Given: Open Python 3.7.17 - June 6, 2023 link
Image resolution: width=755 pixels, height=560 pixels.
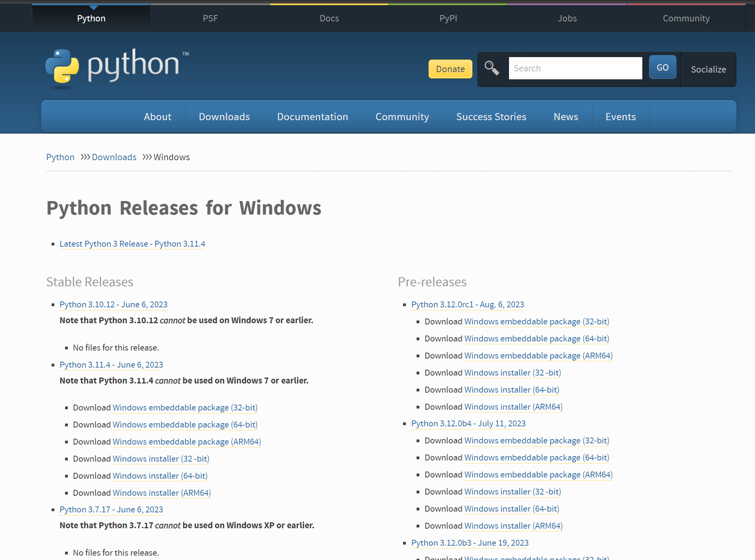Looking at the screenshot, I should point(111,509).
